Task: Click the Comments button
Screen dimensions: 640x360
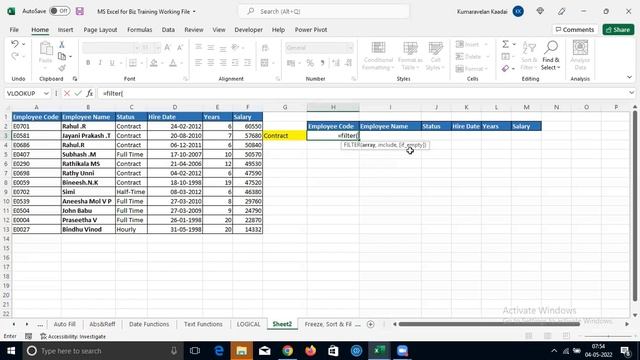Action: (x=575, y=29)
